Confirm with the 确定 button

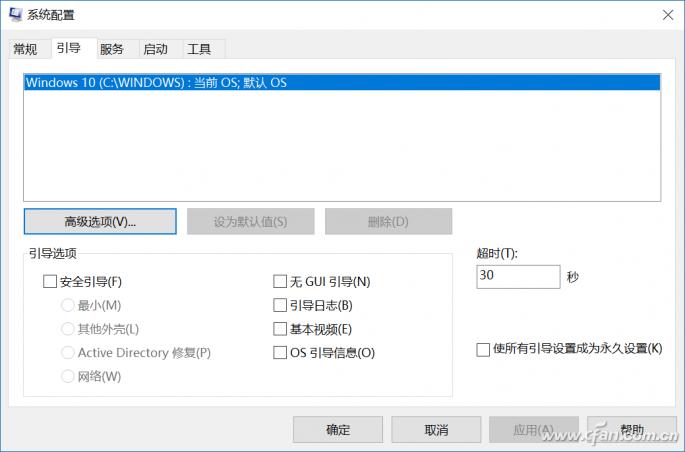coord(338,430)
